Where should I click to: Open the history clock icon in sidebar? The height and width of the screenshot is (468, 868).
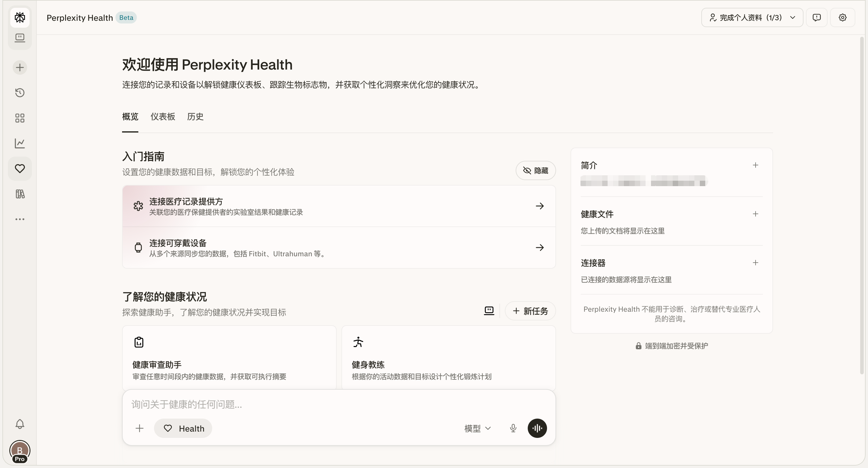coord(20,92)
